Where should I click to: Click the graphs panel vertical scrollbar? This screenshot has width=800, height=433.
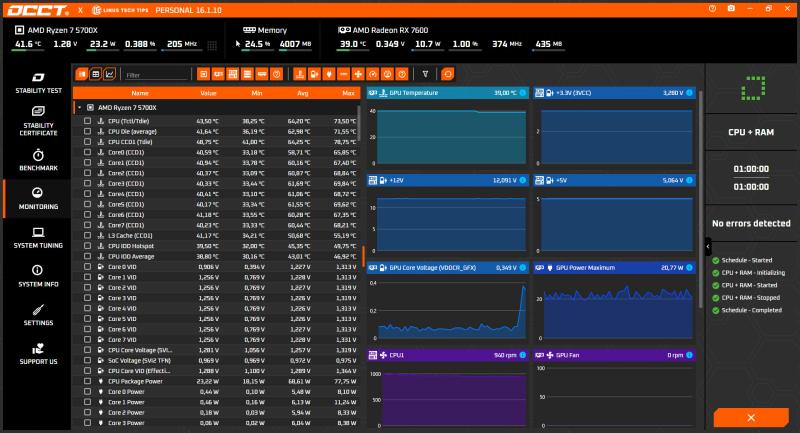(x=701, y=199)
